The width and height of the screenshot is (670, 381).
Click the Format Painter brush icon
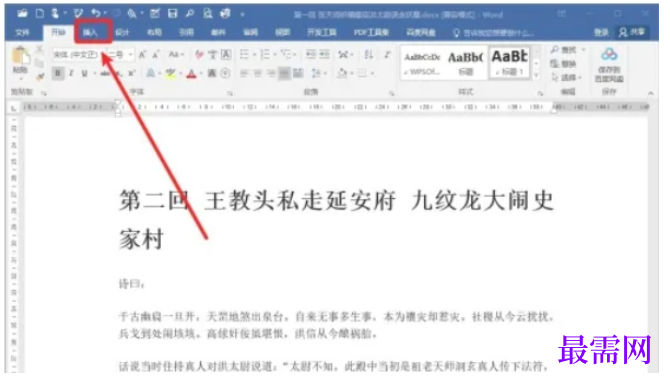coord(40,76)
